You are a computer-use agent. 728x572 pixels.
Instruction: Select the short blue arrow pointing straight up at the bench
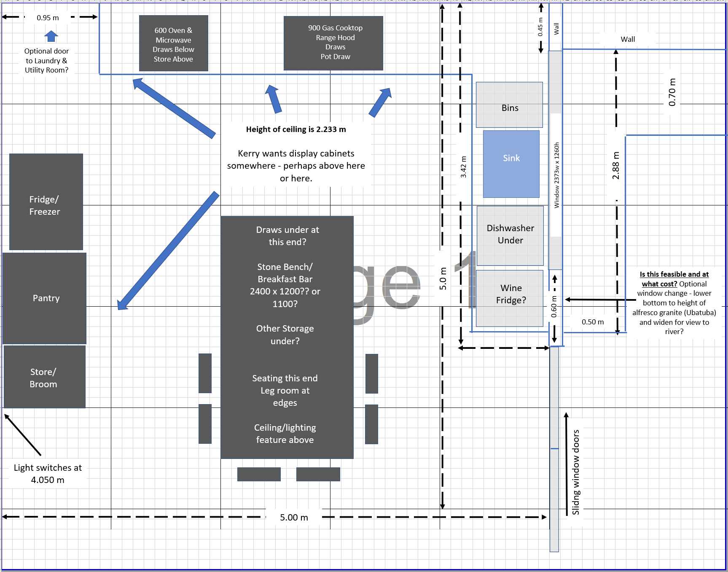tap(273, 99)
